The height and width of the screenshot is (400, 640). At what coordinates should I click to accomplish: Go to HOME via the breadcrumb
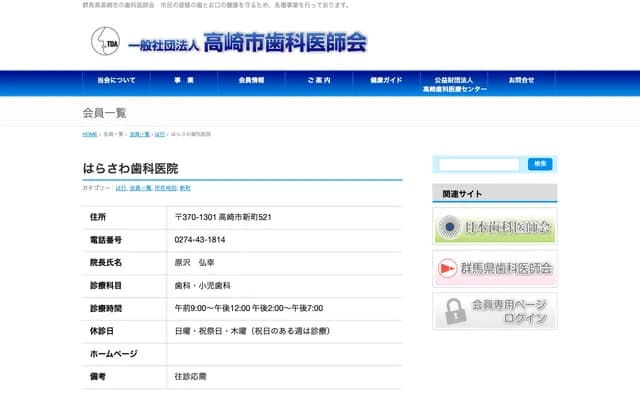[x=90, y=134]
